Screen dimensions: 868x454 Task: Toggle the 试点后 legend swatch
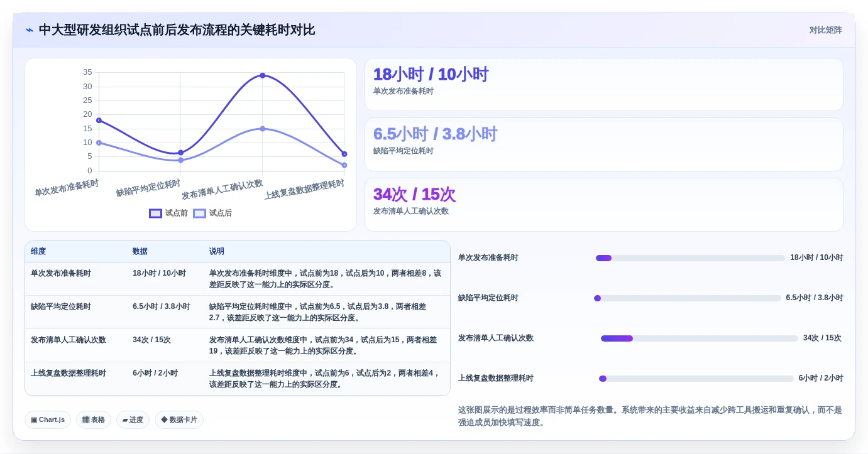(x=199, y=213)
